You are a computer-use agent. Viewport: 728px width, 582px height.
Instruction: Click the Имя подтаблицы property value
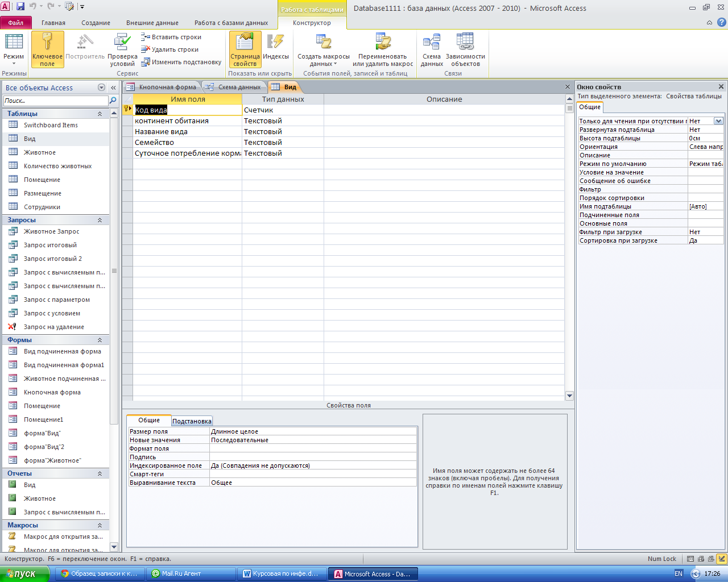click(706, 206)
